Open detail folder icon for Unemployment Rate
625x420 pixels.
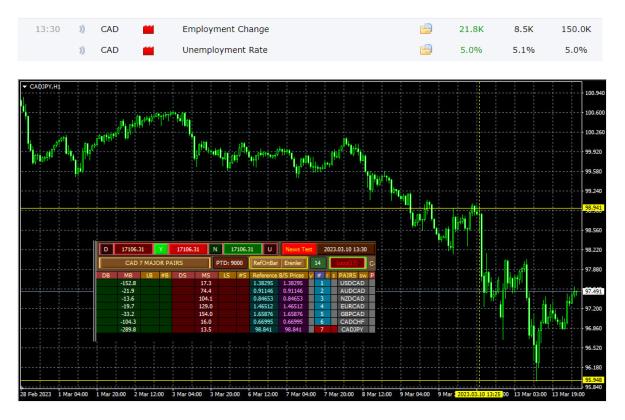(426, 50)
